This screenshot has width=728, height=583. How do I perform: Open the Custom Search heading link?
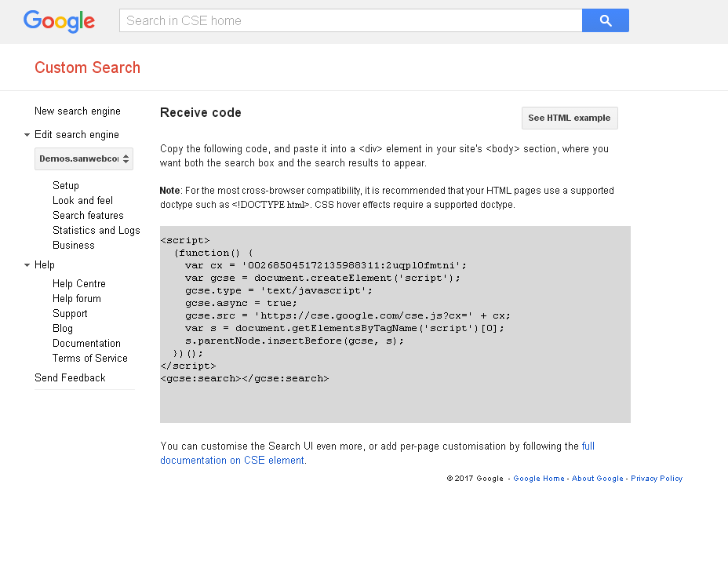(87, 67)
